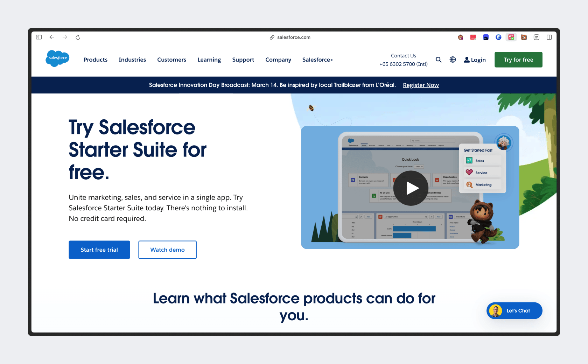Viewport: 588px width, 364px height.
Task: Toggle the browser sidebar icon
Action: point(39,37)
